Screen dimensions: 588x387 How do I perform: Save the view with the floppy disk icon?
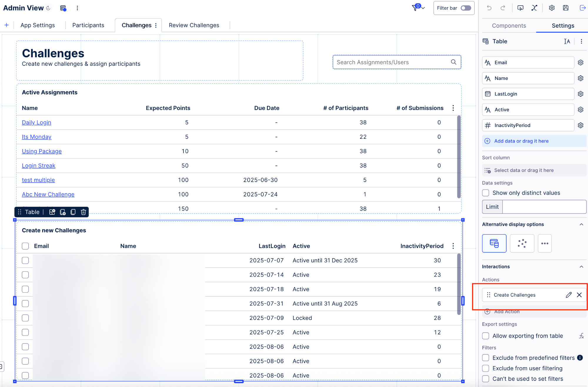tap(566, 8)
